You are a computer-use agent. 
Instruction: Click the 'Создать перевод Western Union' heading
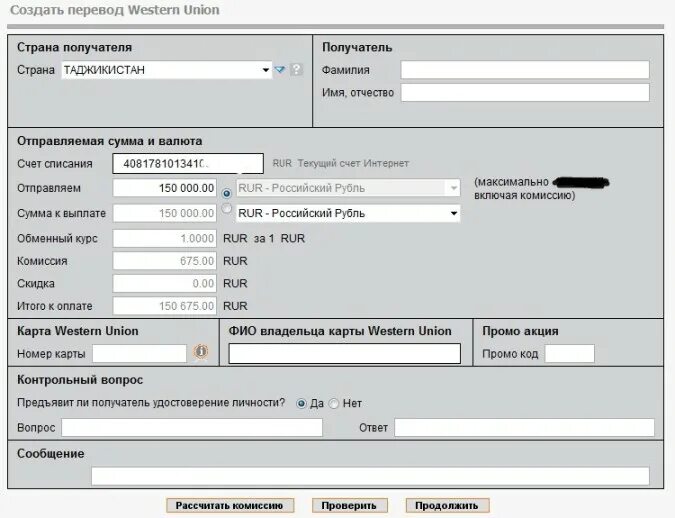[x=115, y=10]
